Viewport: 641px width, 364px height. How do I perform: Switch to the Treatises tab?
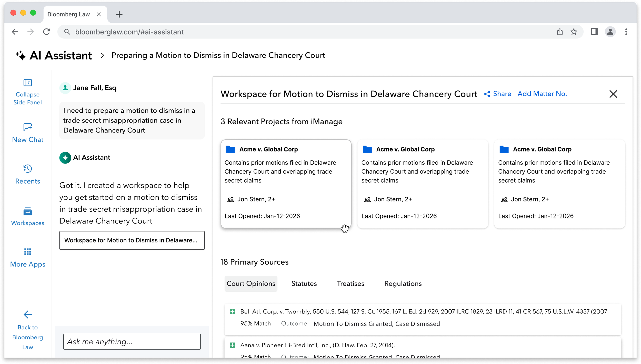[350, 284]
